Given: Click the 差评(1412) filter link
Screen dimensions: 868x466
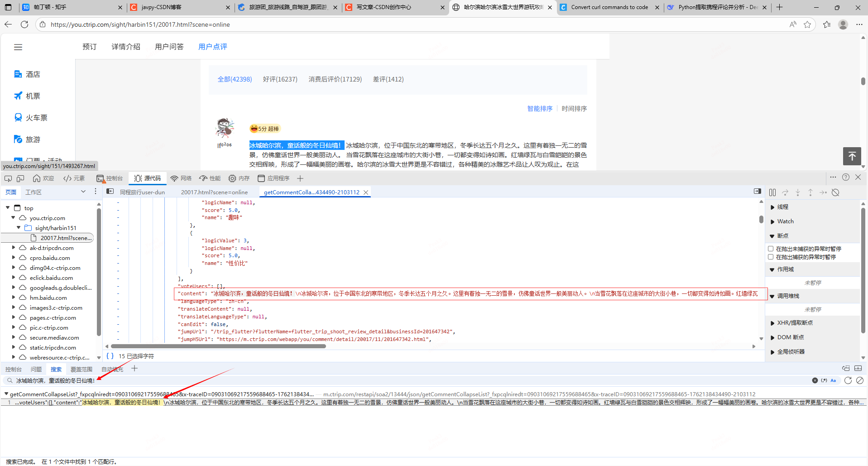Looking at the screenshot, I should 388,79.
